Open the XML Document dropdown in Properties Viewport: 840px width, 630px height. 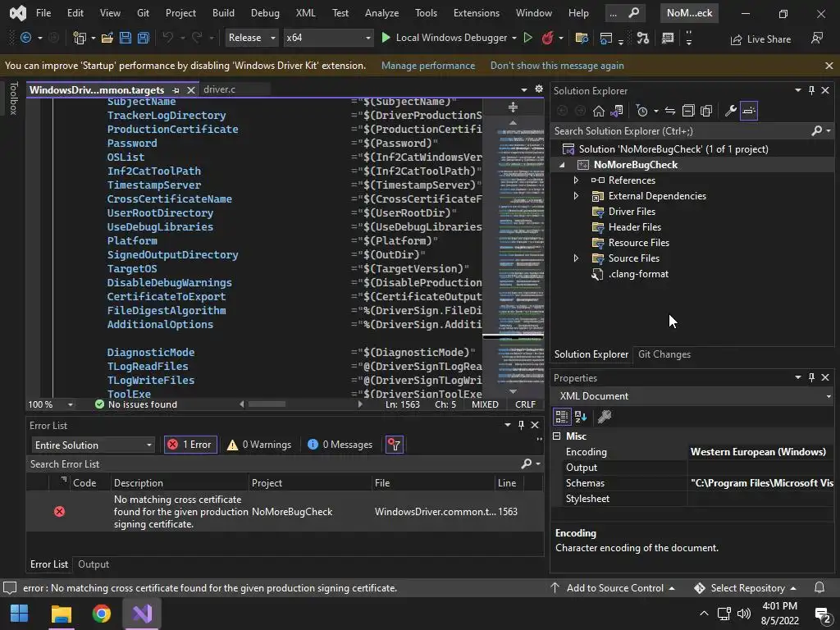[x=692, y=396]
